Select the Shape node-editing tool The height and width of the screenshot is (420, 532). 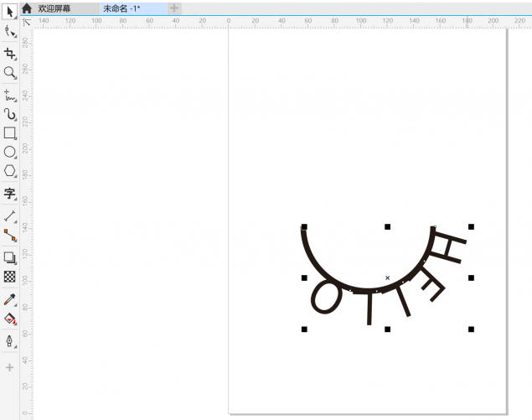pyautogui.click(x=10, y=31)
